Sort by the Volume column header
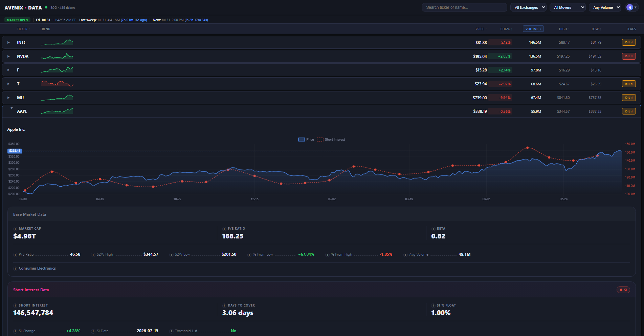 click(x=533, y=29)
